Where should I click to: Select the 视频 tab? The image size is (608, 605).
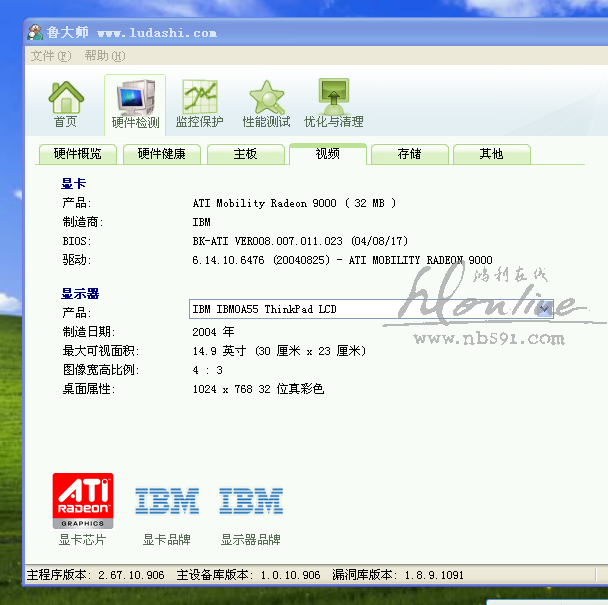click(x=328, y=154)
